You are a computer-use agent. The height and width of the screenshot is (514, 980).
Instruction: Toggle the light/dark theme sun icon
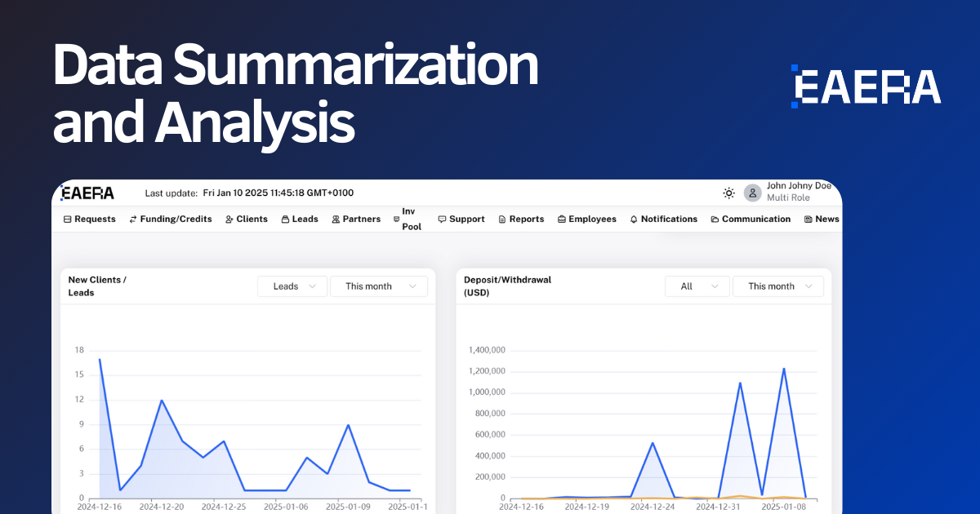click(x=728, y=193)
